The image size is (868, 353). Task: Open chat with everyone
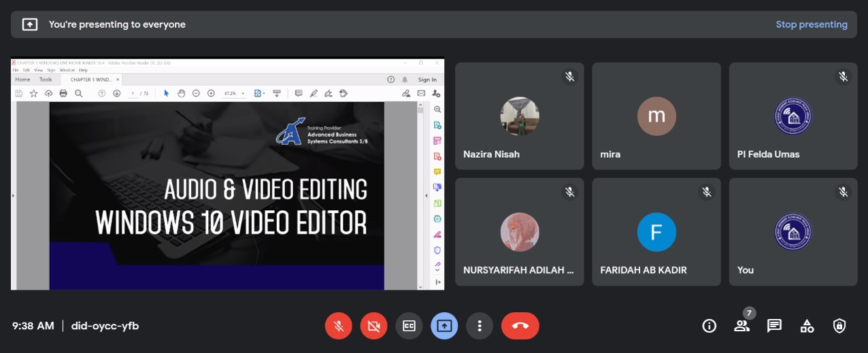tap(774, 326)
